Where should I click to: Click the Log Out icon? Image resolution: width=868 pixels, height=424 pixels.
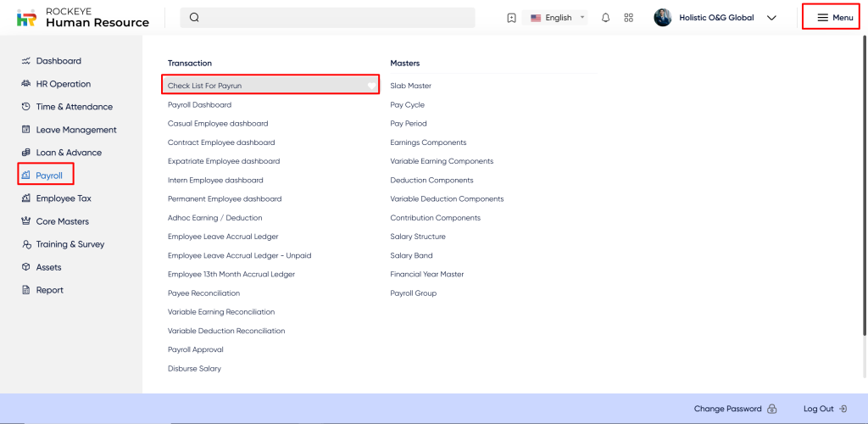(x=842, y=409)
